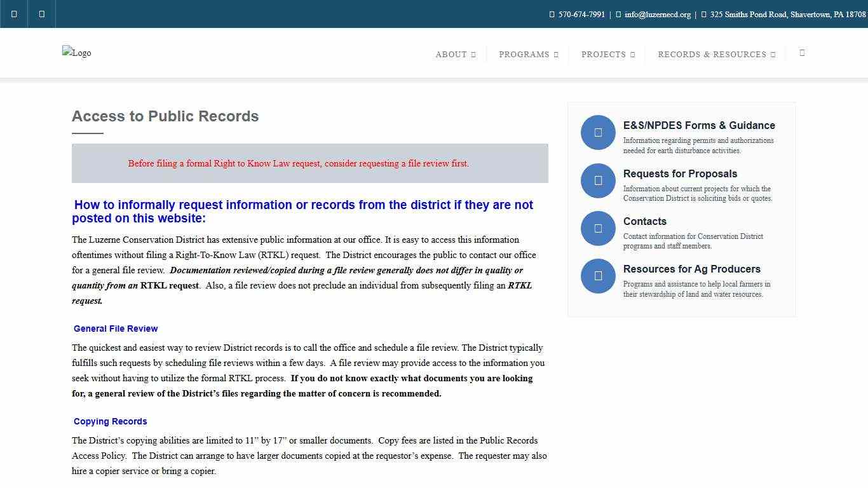
Task: Click the site Logo to go home
Action: pos(76,53)
